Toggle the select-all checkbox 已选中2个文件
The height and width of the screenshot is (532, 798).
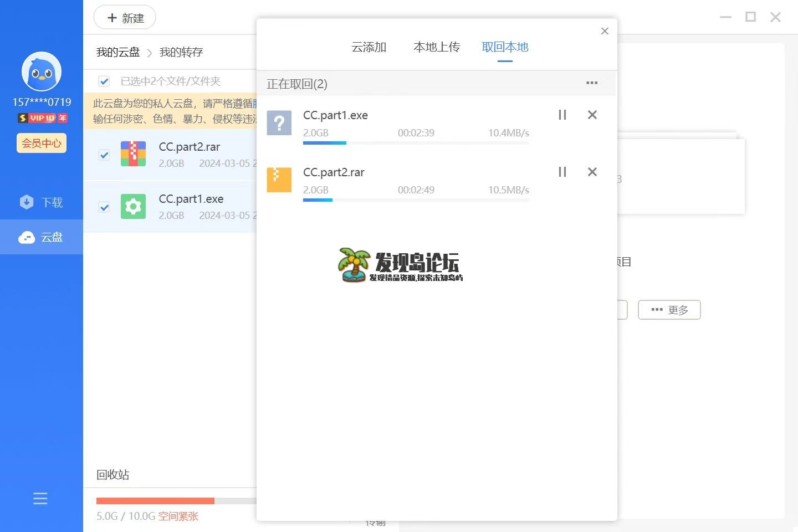(104, 81)
